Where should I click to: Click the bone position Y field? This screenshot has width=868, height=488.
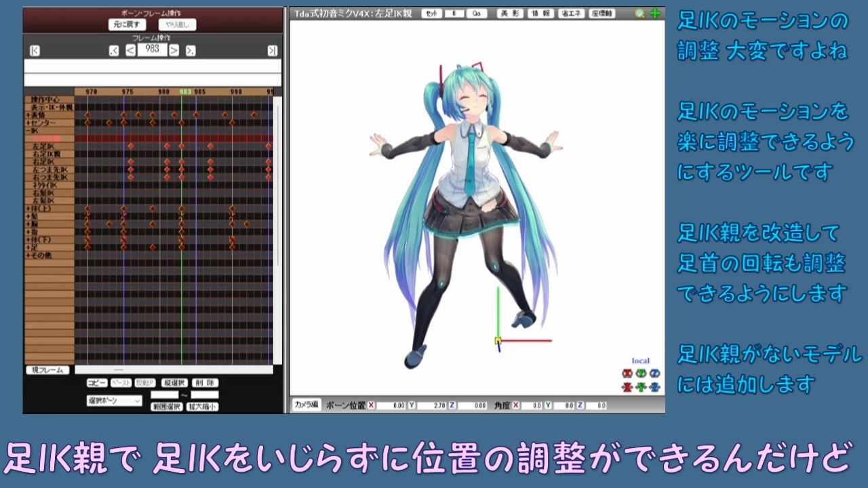point(431,405)
